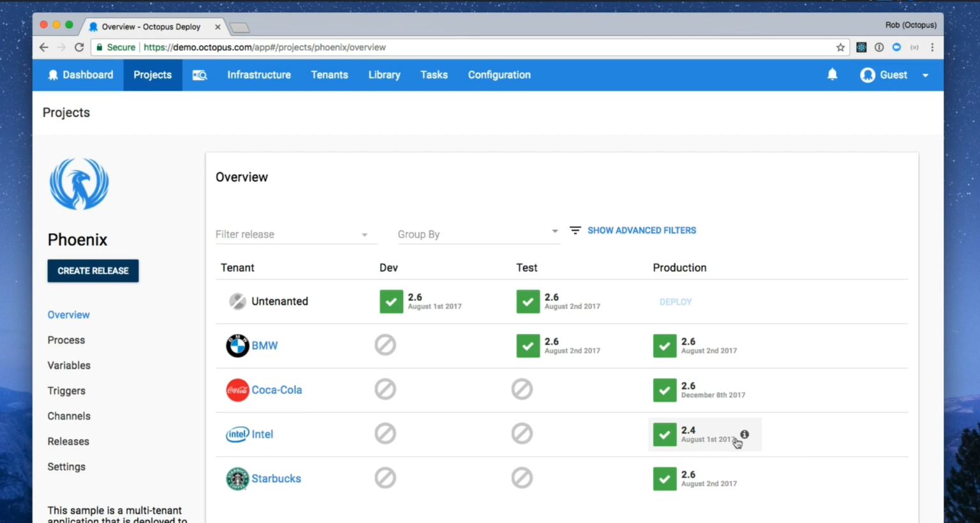Click the green check for Untenanted Test deployment

(x=528, y=301)
